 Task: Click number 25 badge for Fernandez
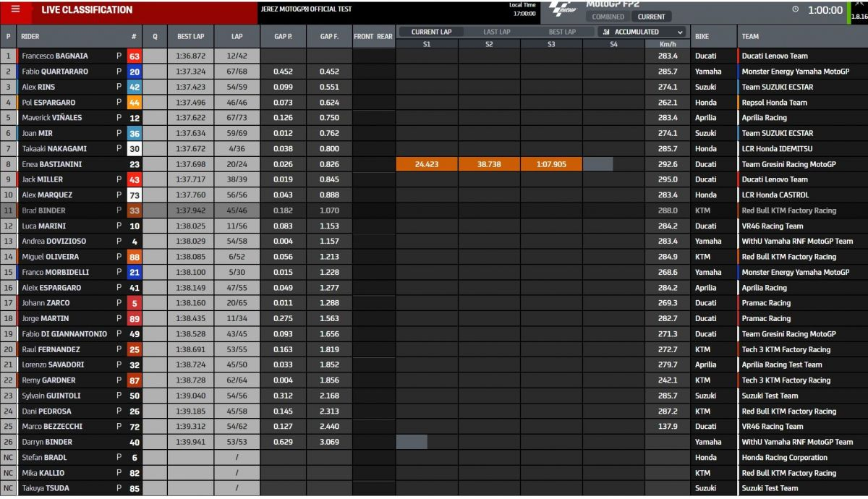point(135,349)
